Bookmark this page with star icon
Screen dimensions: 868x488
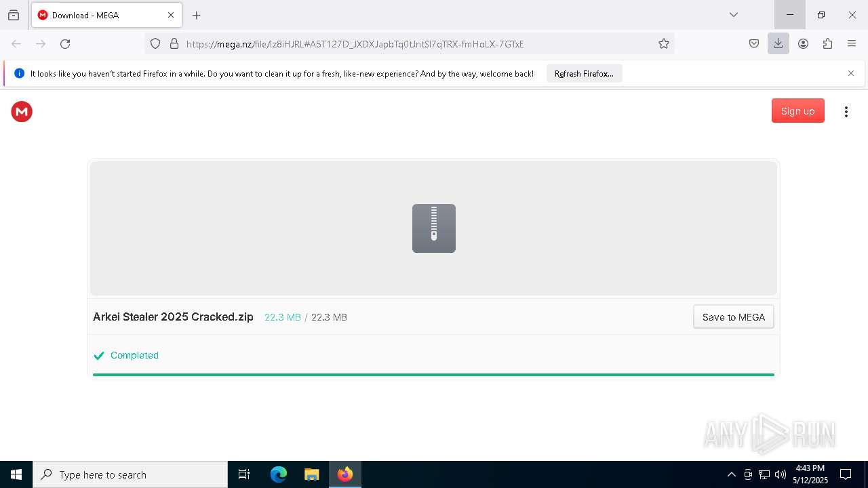(x=663, y=43)
